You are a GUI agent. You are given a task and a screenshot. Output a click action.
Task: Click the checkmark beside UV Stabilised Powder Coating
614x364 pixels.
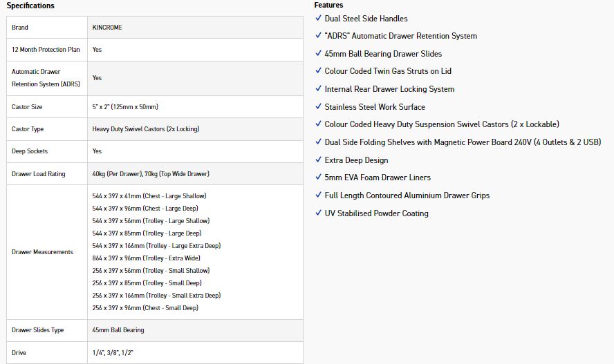point(318,213)
